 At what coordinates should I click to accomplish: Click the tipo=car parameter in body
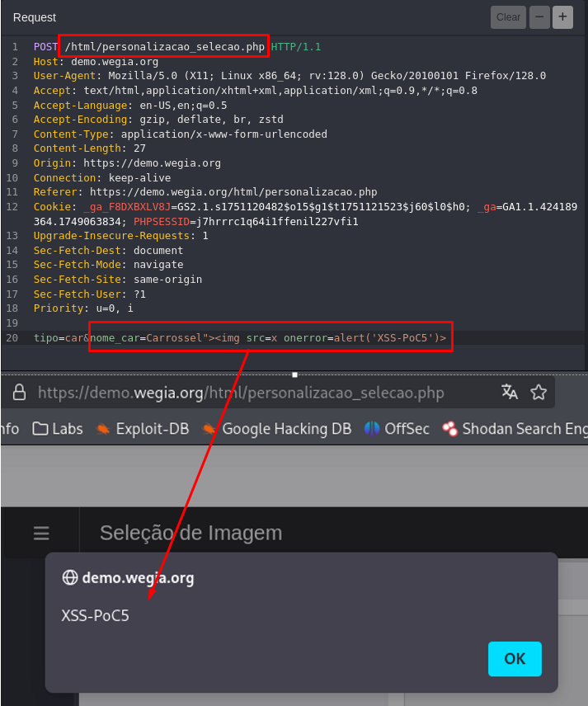[x=58, y=337]
